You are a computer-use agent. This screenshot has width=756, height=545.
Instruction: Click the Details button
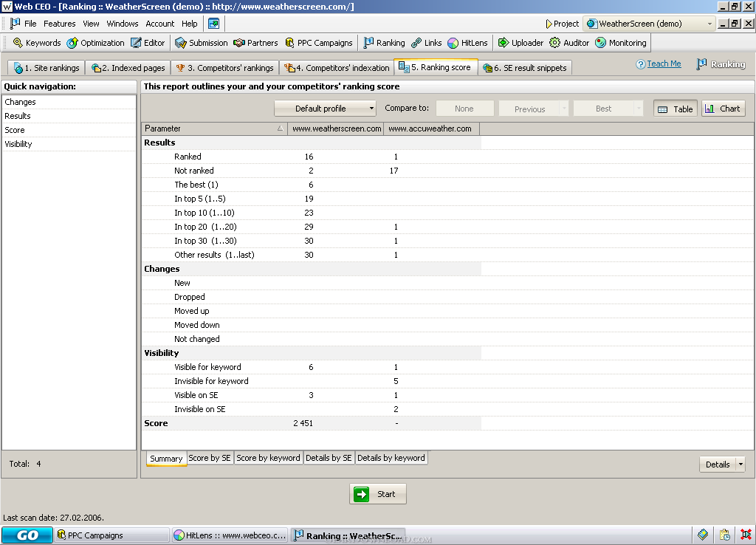718,465
